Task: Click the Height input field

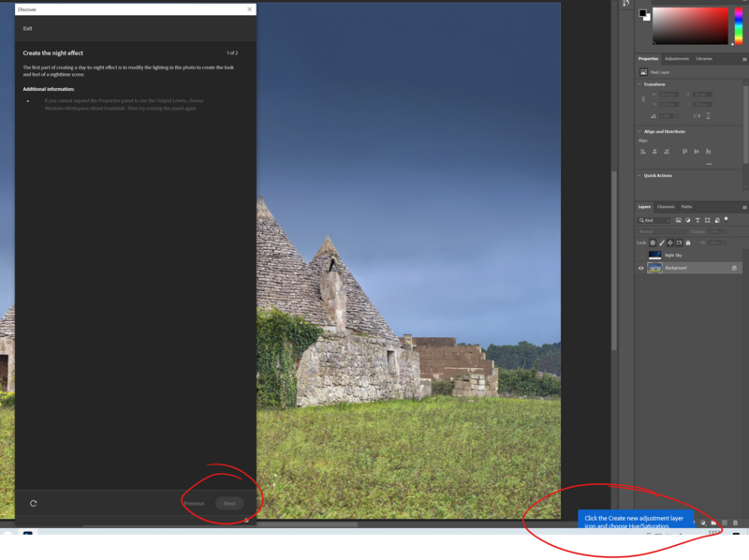Action: pyautogui.click(x=668, y=104)
